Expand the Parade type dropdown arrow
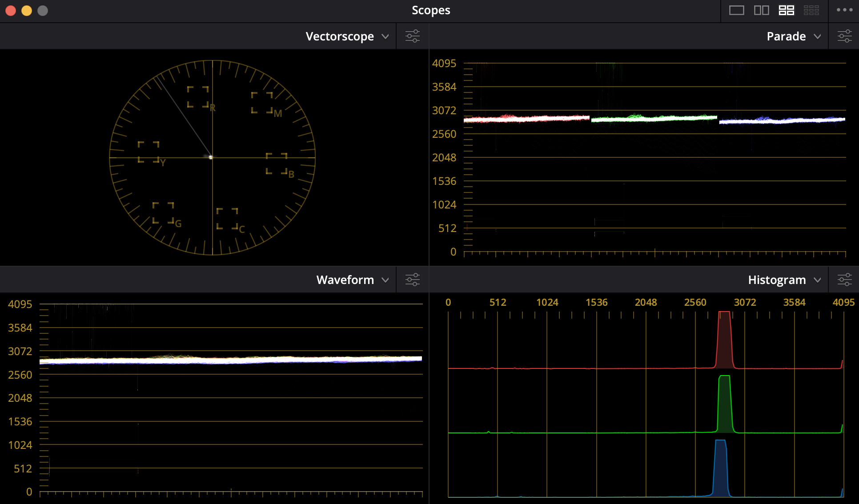 coord(817,36)
